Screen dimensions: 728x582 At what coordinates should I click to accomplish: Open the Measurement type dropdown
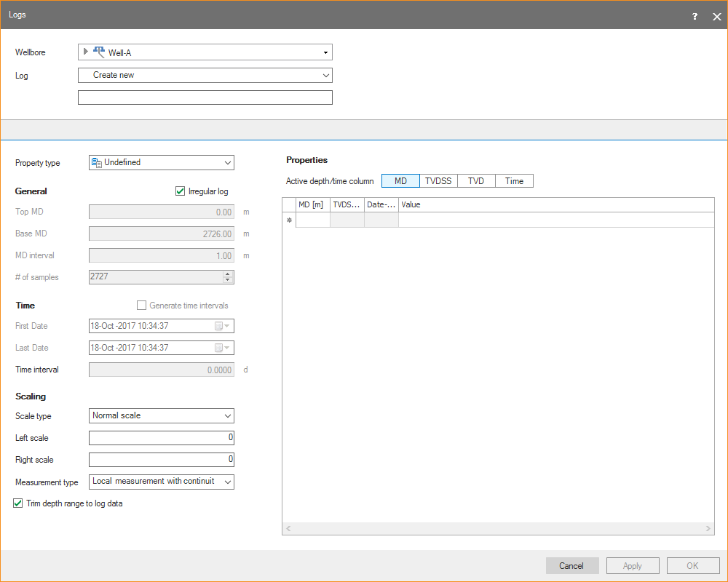pyautogui.click(x=228, y=482)
